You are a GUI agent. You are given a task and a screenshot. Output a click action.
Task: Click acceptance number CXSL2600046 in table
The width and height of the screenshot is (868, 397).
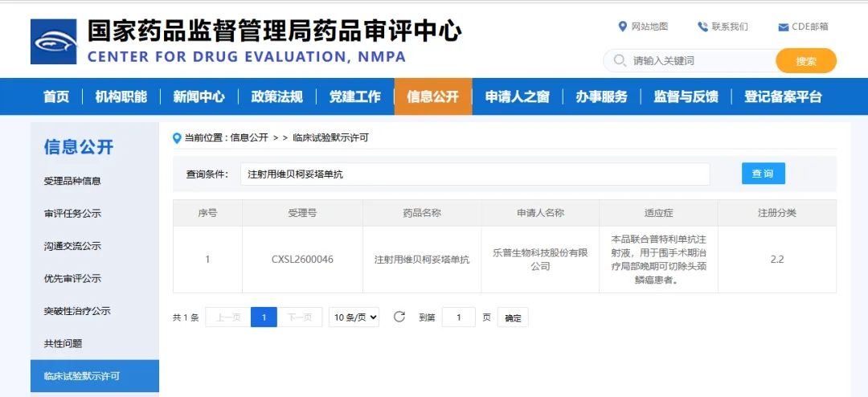[x=302, y=260]
